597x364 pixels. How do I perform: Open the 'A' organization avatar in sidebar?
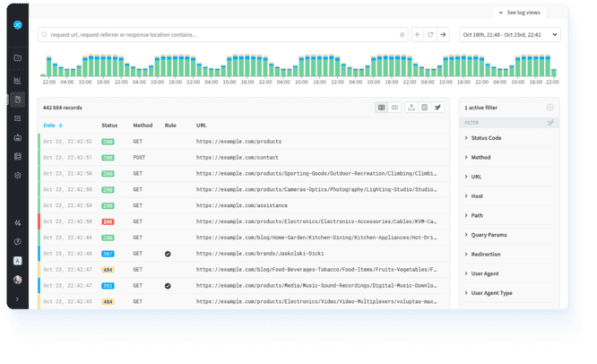pyautogui.click(x=18, y=261)
